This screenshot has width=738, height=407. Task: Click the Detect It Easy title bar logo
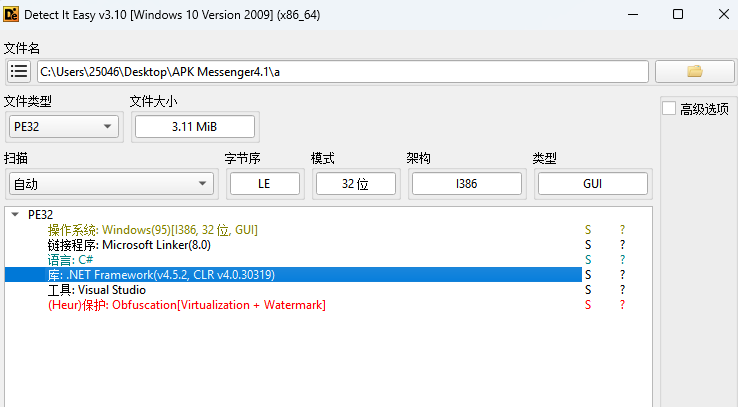click(11, 15)
